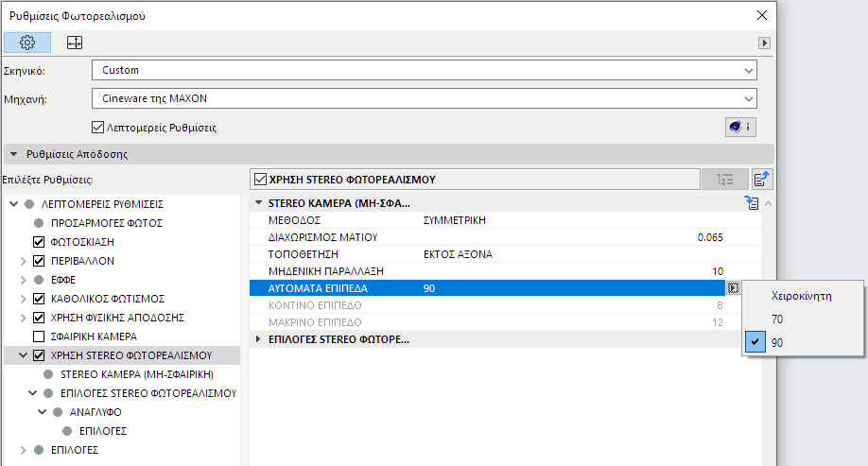Click the 0.065 eye separation value
The height and width of the screenshot is (466, 868).
[x=710, y=237]
